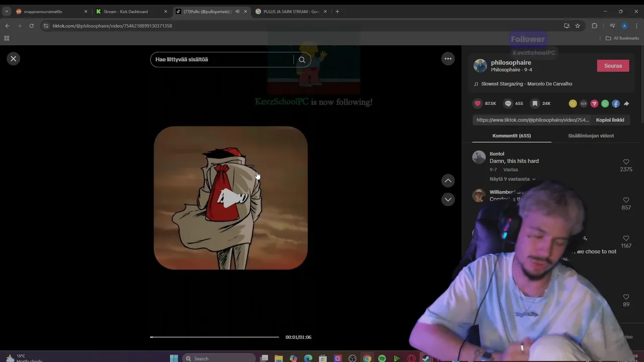This screenshot has height=362, width=644.
Task: Open the 'All Bookmarks' folder
Action: pyautogui.click(x=622, y=38)
